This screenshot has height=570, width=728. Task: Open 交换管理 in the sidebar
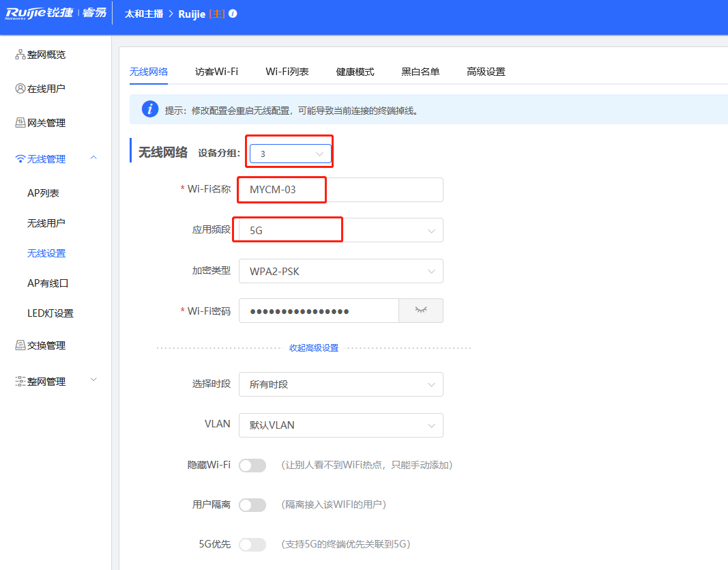coord(46,345)
